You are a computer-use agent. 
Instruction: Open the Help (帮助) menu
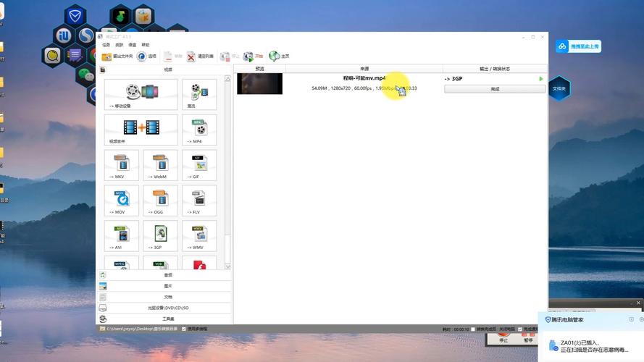tap(145, 45)
